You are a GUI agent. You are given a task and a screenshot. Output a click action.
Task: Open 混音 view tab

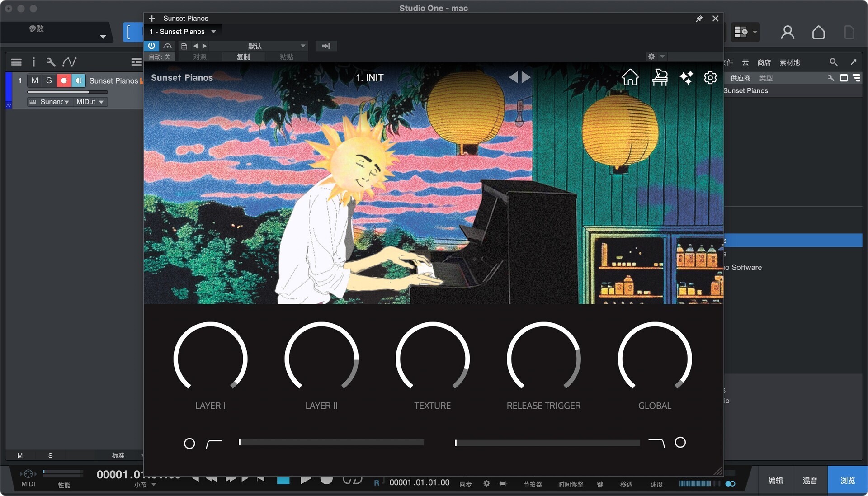[x=810, y=481]
